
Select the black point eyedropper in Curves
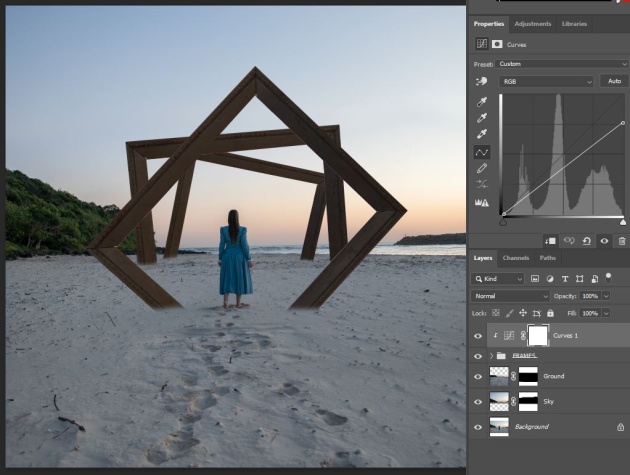tap(482, 101)
